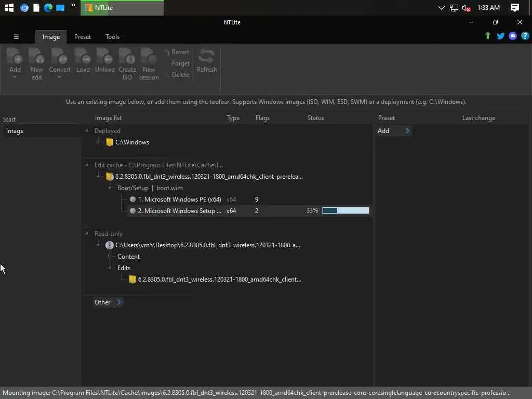The width and height of the screenshot is (532, 399).
Task: Click the muted volume tray icon
Action: (466, 8)
